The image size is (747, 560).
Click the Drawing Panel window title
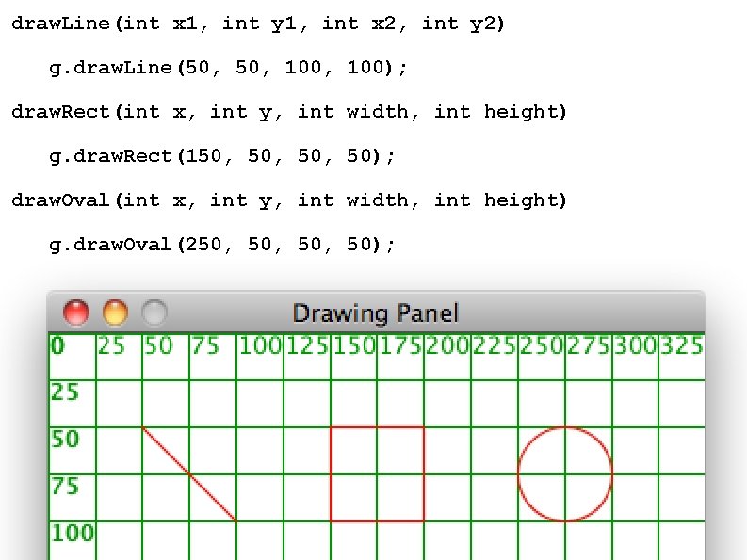(376, 313)
